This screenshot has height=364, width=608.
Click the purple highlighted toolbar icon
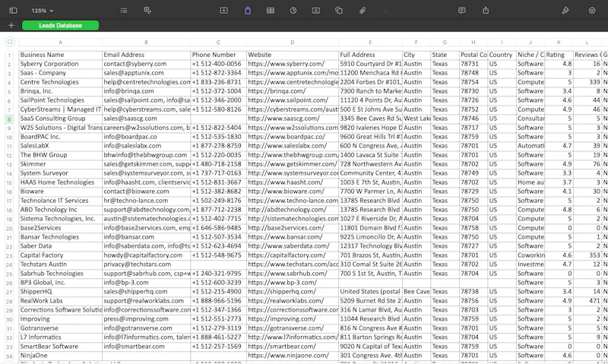[x=248, y=11]
